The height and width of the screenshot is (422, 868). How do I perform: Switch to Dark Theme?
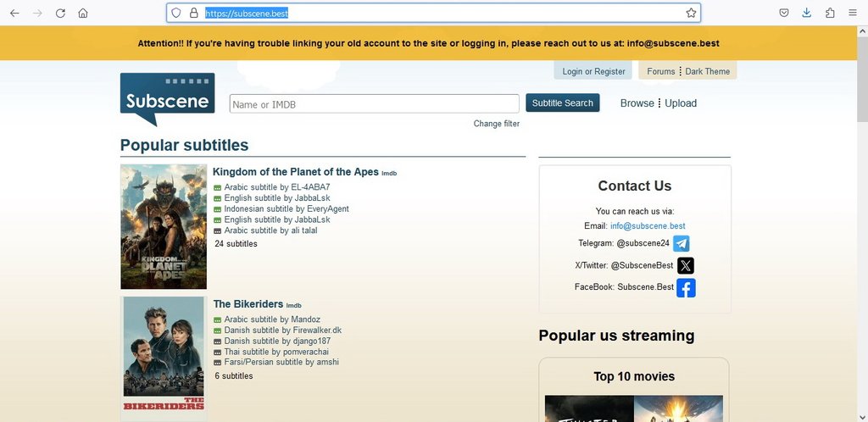[x=708, y=71]
